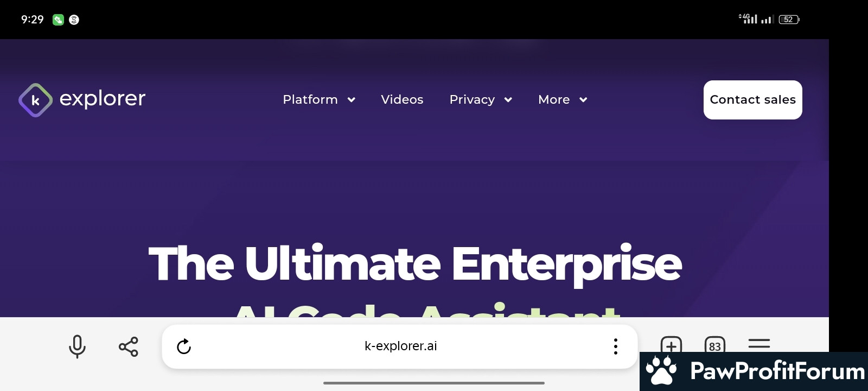
Task: Open the Videos menu item
Action: click(x=402, y=100)
